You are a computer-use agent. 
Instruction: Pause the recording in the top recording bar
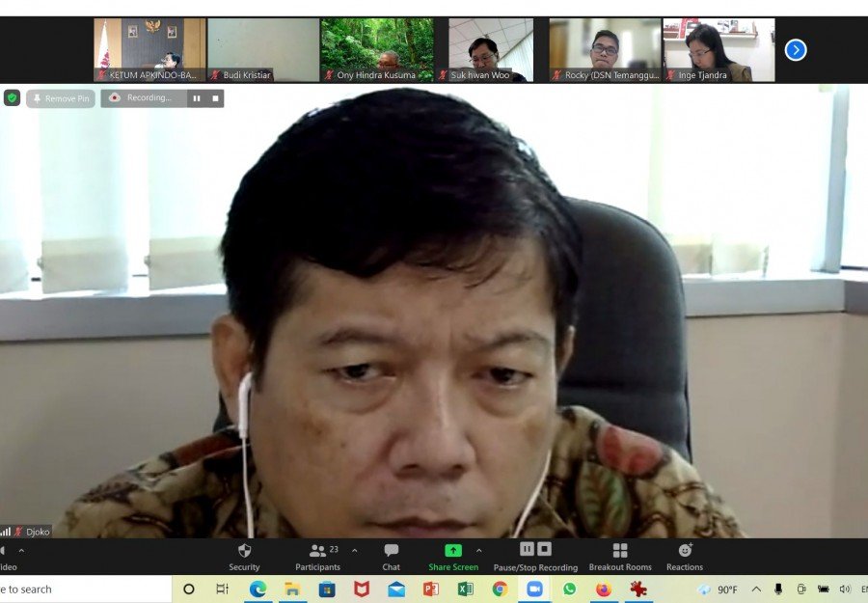pyautogui.click(x=197, y=98)
